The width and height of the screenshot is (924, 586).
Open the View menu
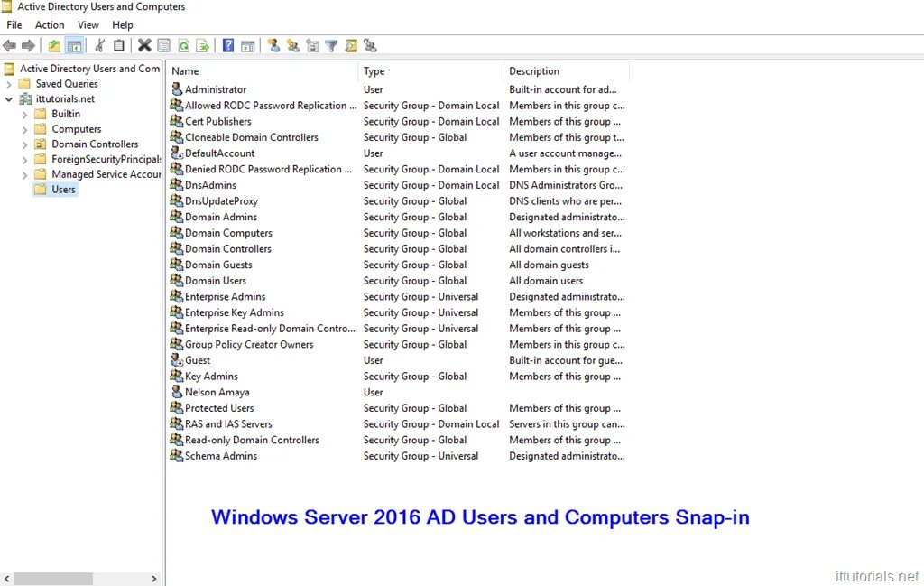[88, 24]
